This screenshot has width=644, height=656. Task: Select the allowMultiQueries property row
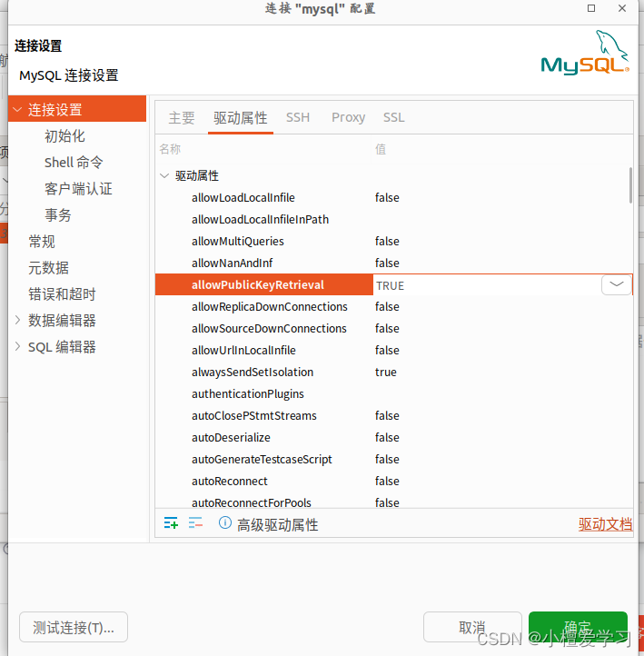tap(394, 241)
